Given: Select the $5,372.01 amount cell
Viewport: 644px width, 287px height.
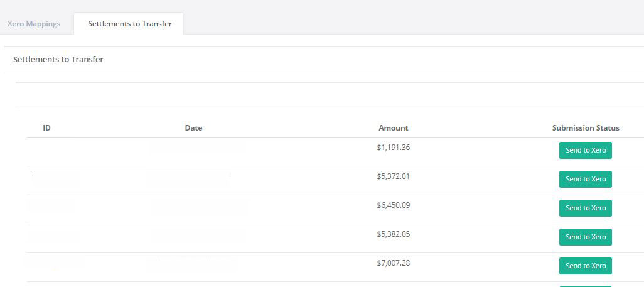Looking at the screenshot, I should tap(394, 176).
